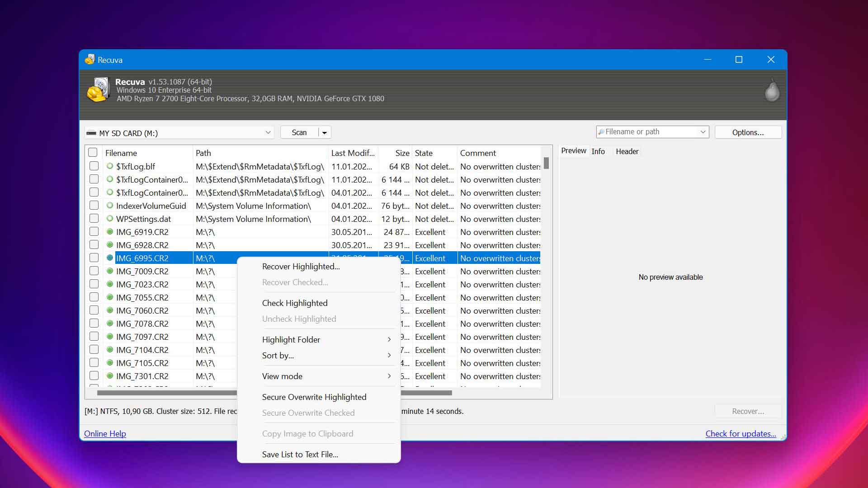Open the Options... dialog
Image resolution: width=868 pixels, height=488 pixels.
(x=748, y=132)
